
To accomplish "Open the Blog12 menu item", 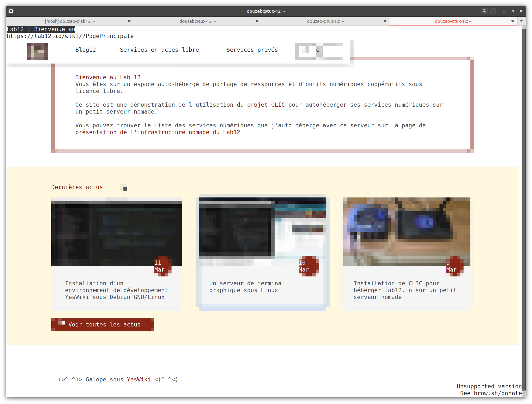I will (85, 50).
